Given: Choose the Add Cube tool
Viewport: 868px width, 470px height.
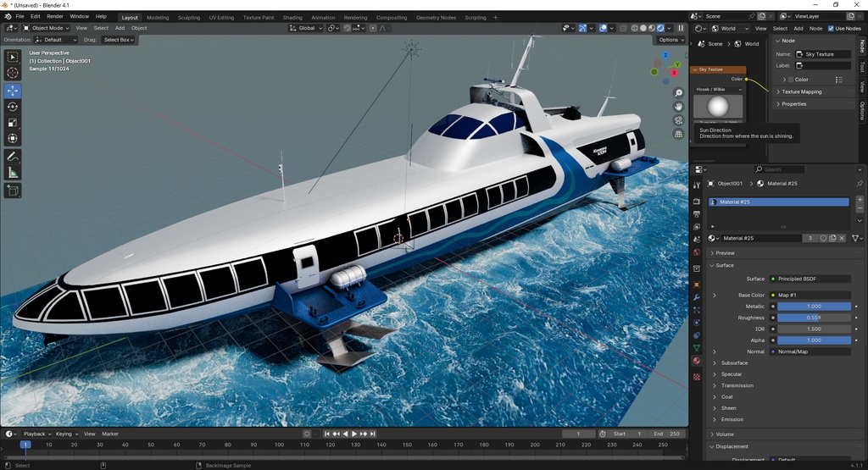Looking at the screenshot, I should [13, 191].
